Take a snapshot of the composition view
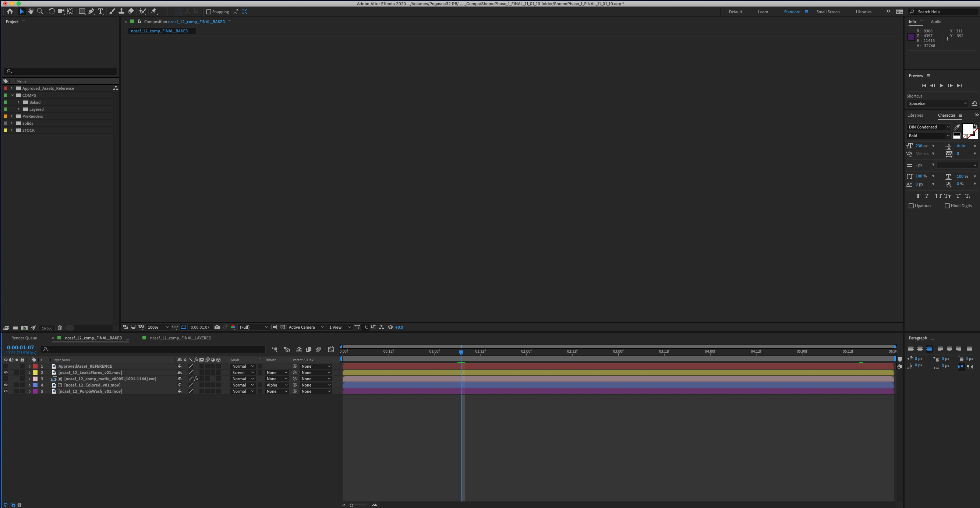 pyautogui.click(x=217, y=327)
